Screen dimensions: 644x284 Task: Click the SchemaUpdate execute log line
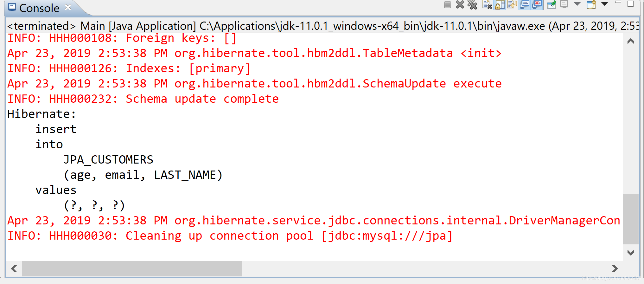[x=255, y=84]
